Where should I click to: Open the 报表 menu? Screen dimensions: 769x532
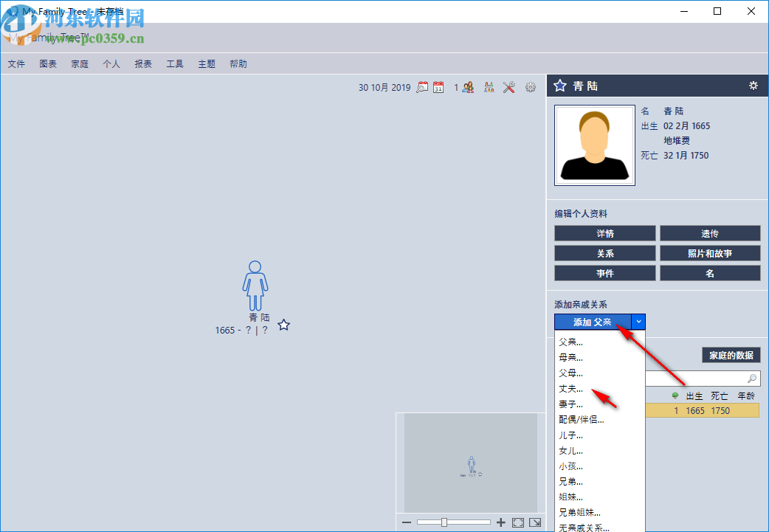click(143, 64)
